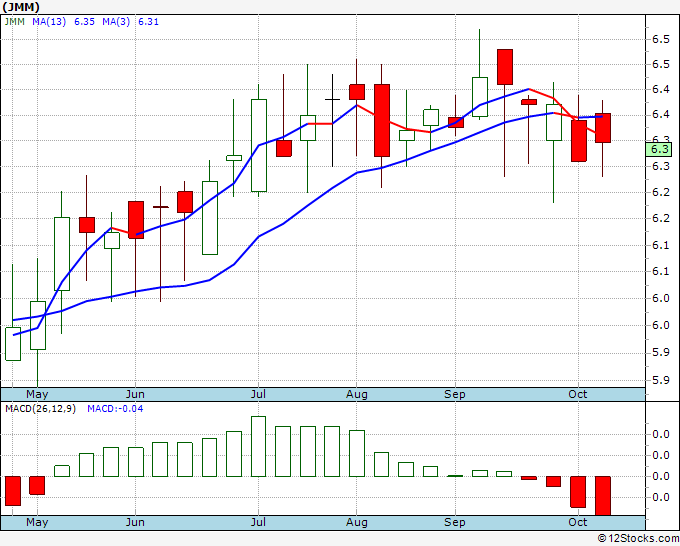The image size is (680, 546).
Task: Click the MACD:-0.04 value readout
Action: (115, 409)
